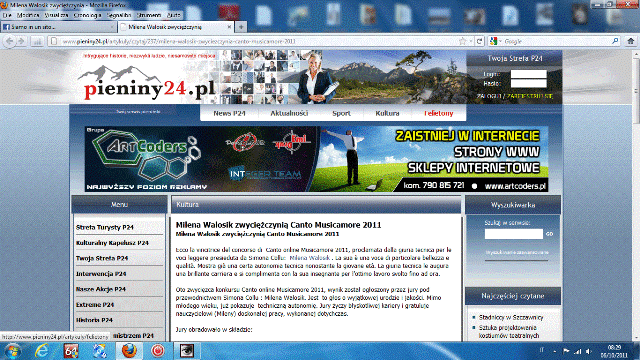This screenshot has height=360, width=640.
Task: Open the Google search engine dropdown
Action: (x=496, y=41)
